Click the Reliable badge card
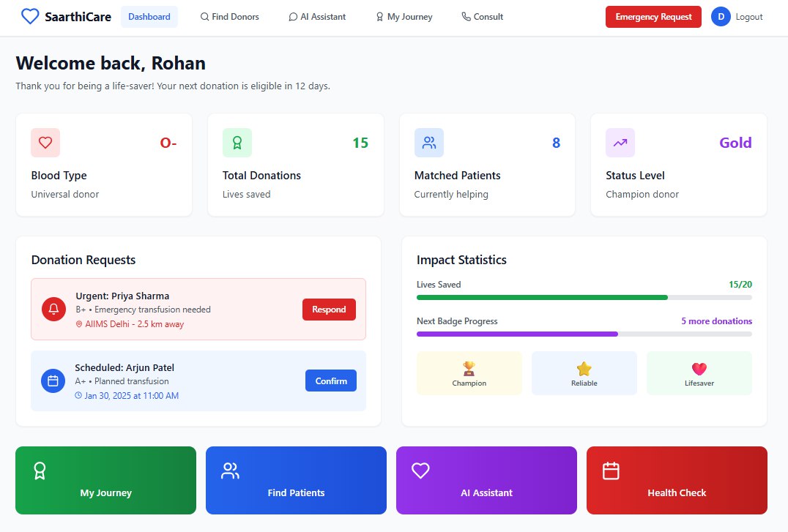 [x=584, y=372]
